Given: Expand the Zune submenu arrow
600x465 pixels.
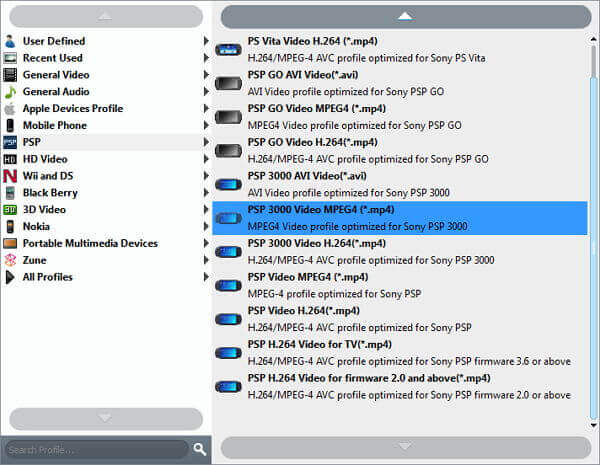Looking at the screenshot, I should [x=206, y=260].
